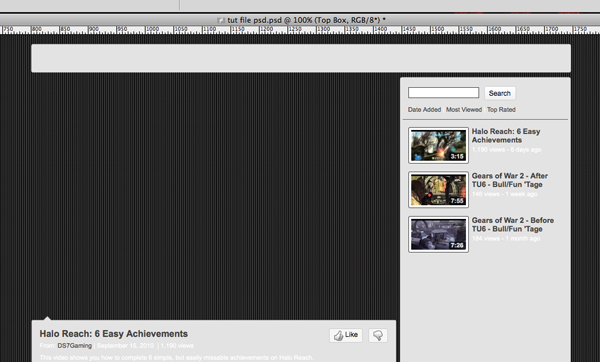The image size is (600, 362).
Task: Click the '146 views - 1 week ago' text
Action: [x=504, y=194]
